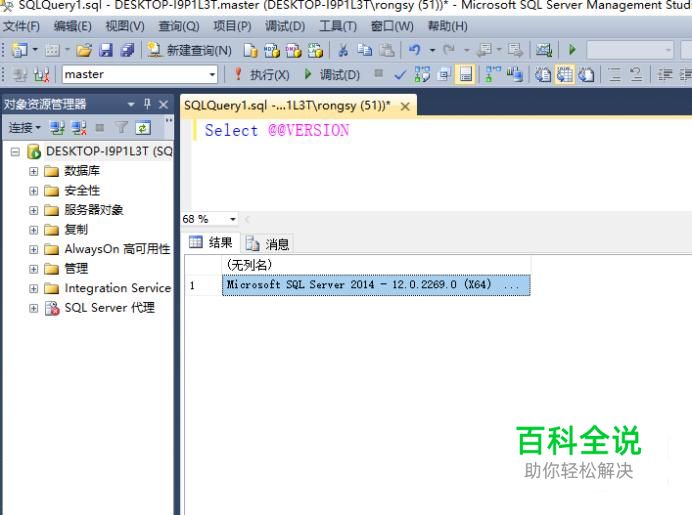The width and height of the screenshot is (692, 515).
Task: Open a file with the folder icon
Action: 84,50
